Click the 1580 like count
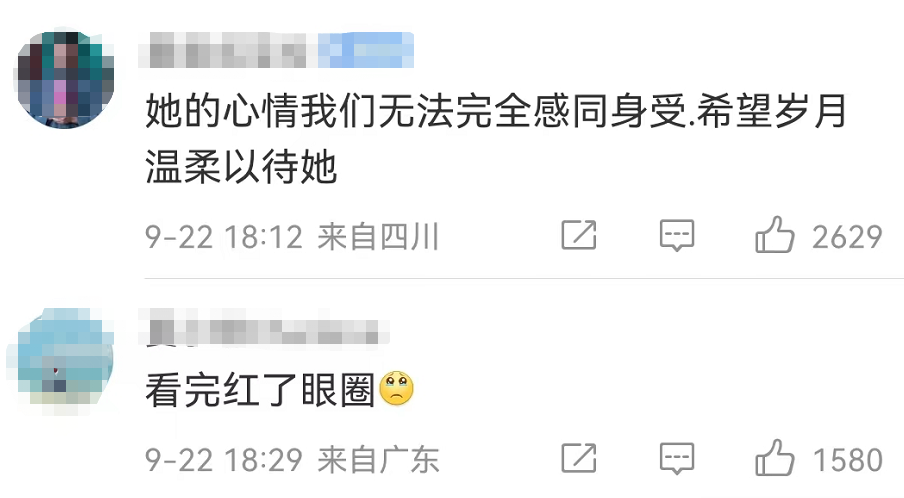 pyautogui.click(x=848, y=460)
